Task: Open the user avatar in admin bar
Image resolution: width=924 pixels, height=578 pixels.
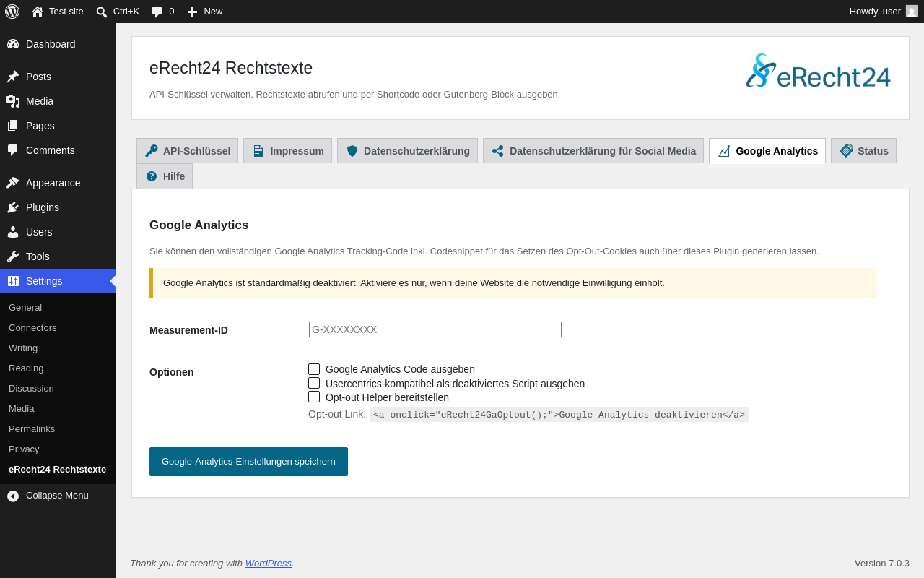Action: pos(912,11)
